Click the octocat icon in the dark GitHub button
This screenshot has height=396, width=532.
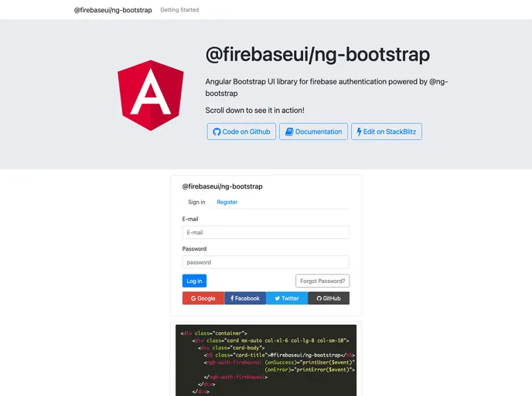(319, 299)
